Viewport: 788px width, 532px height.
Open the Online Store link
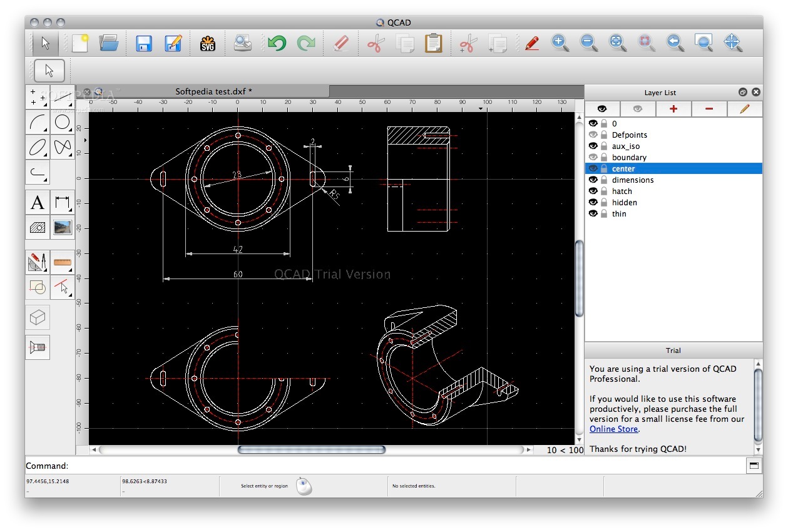pos(613,429)
